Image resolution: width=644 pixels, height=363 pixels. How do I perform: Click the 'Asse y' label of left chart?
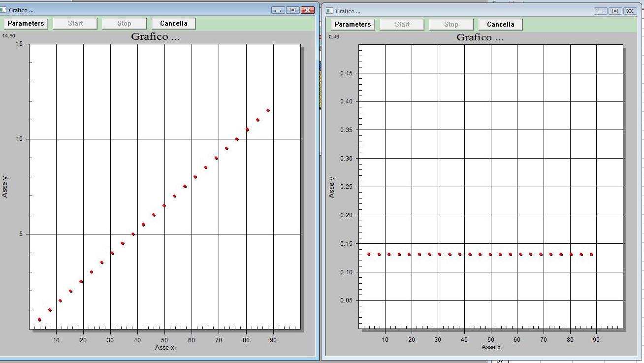(5, 187)
